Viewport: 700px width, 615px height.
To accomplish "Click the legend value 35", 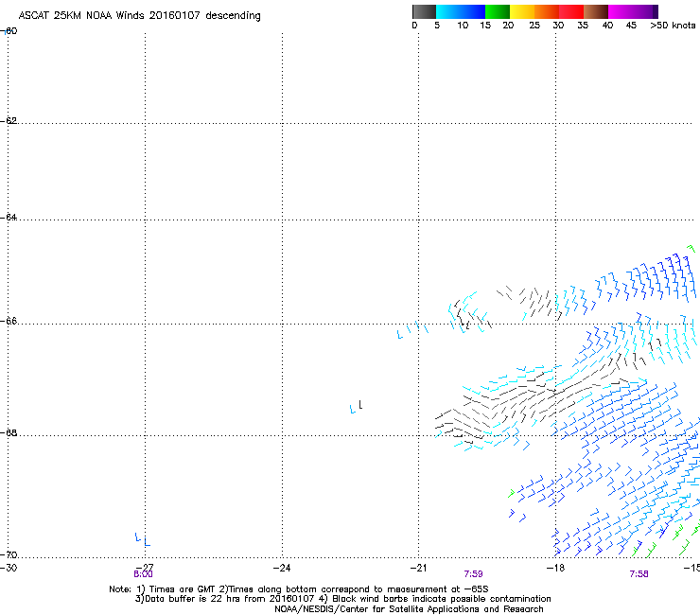I will tap(583, 26).
